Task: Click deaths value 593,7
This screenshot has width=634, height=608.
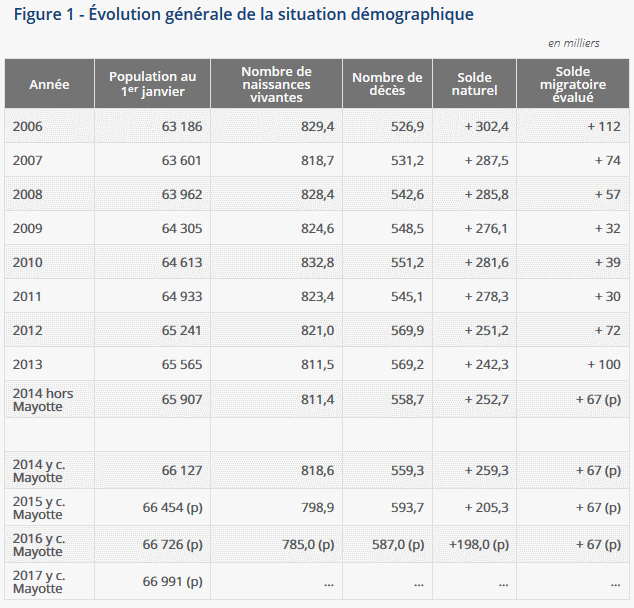Action: tap(408, 508)
